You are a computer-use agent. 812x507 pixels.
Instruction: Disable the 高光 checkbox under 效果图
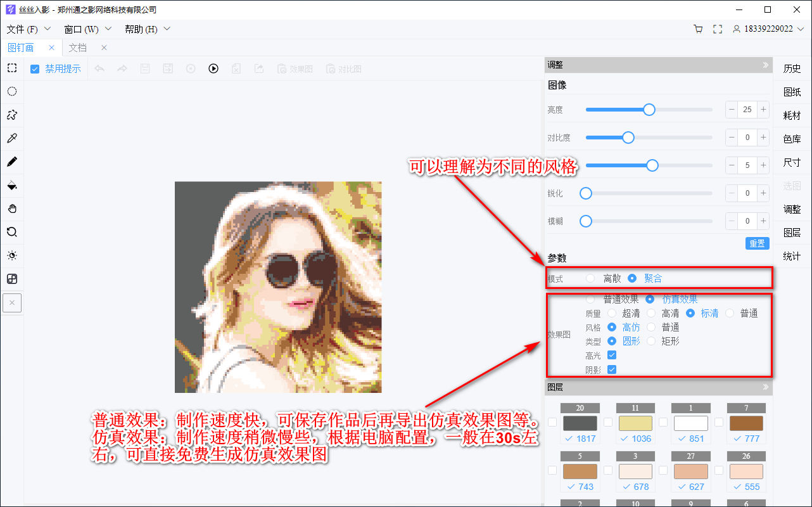611,355
